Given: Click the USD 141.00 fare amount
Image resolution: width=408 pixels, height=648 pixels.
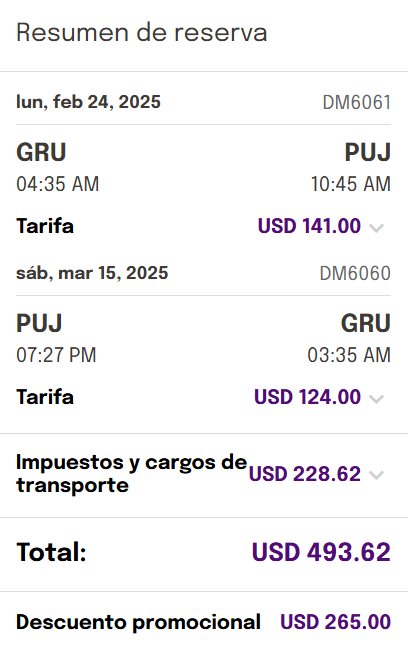Looking at the screenshot, I should [309, 226].
